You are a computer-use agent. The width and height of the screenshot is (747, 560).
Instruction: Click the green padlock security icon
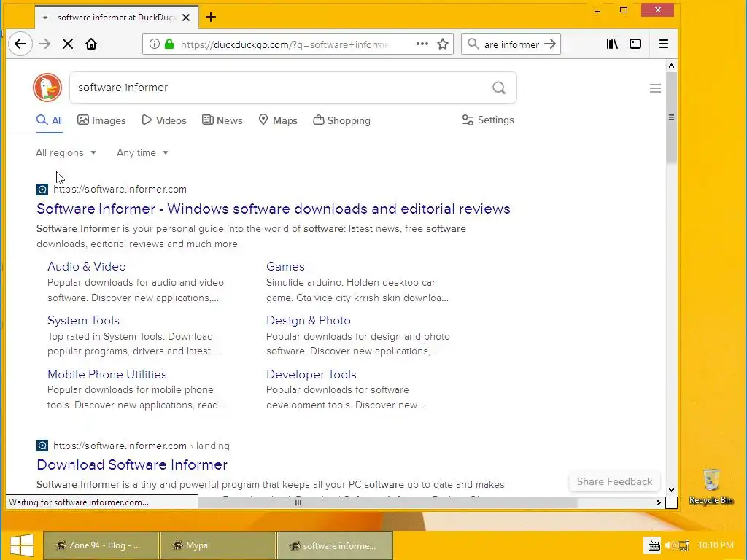click(169, 44)
